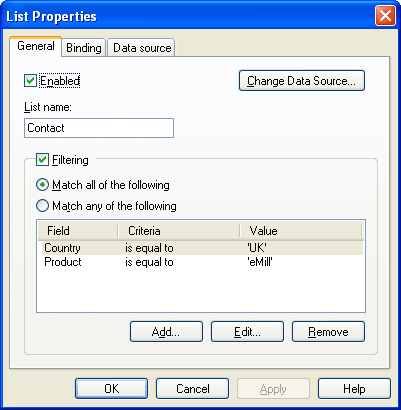Open the Data source tab
This screenshot has width=401, height=410.
click(142, 48)
